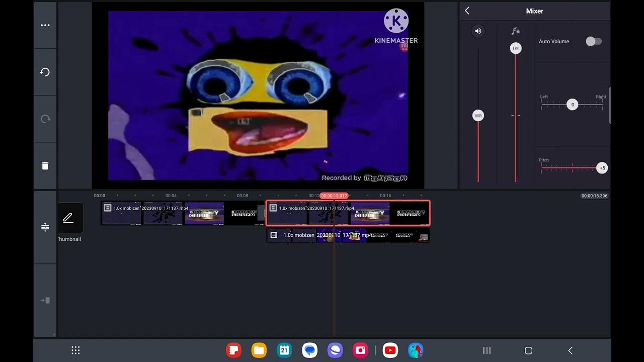Open the Thumbnail pencil edit button
This screenshot has height=362, width=644.
(68, 218)
